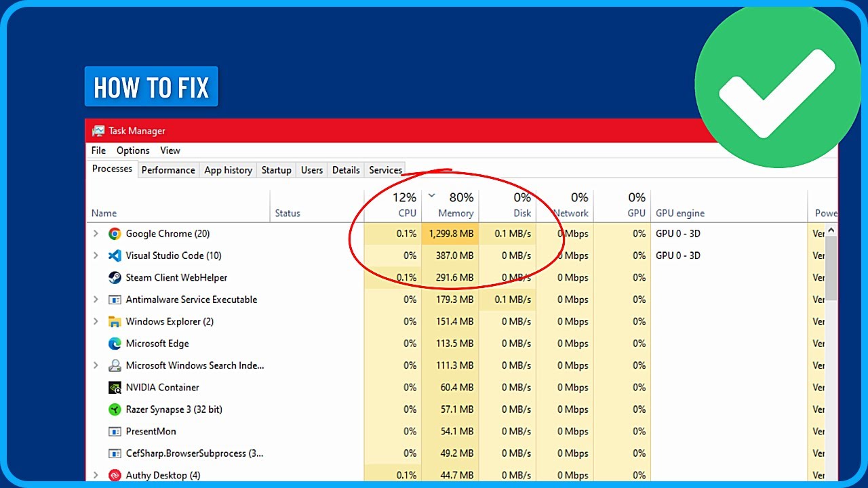The width and height of the screenshot is (868, 488).
Task: Sort by the Disk column header
Action: (x=507, y=205)
